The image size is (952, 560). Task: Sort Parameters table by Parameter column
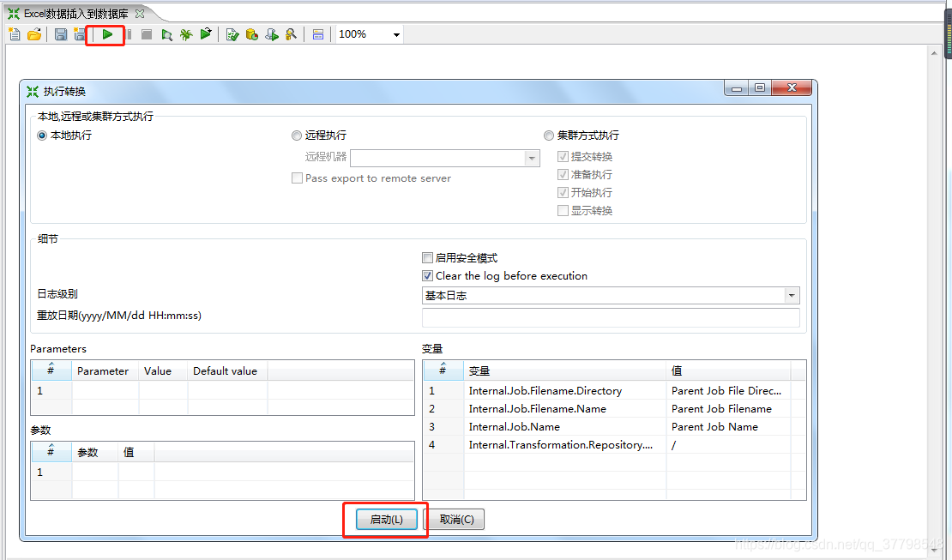[105, 371]
